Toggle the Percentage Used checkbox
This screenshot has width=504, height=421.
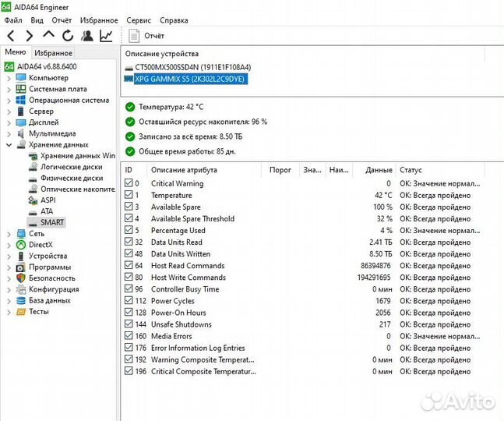(129, 230)
